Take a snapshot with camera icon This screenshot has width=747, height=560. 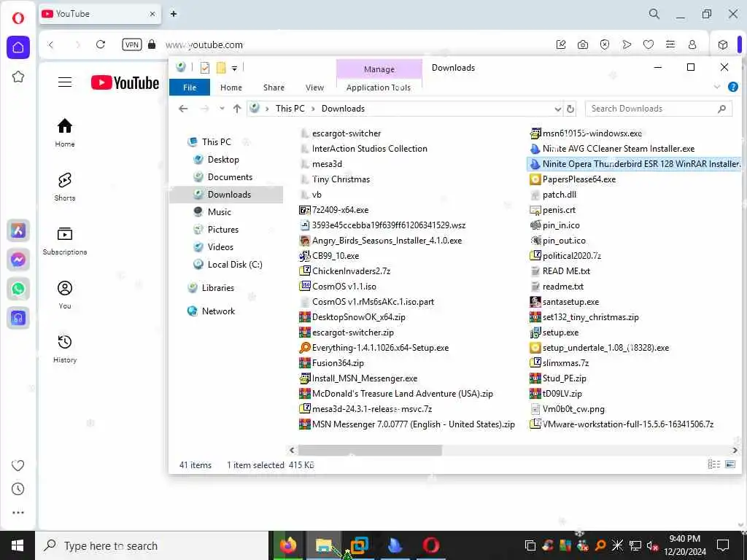(x=583, y=44)
